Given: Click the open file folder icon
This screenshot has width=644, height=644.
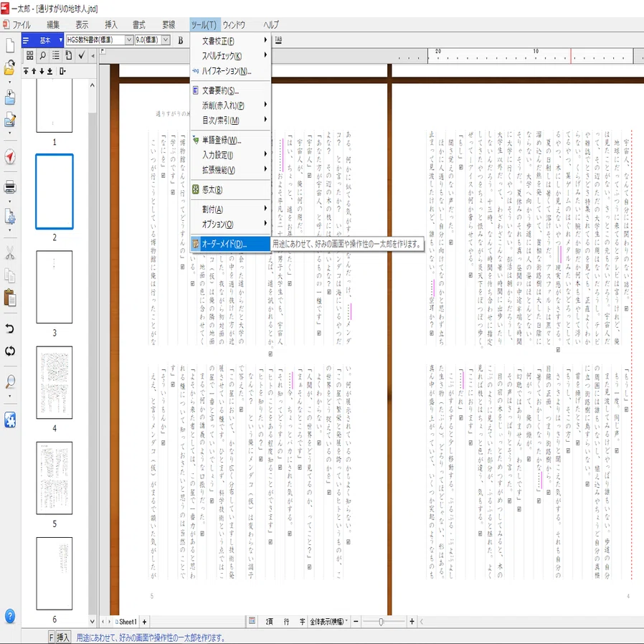Looking at the screenshot, I should pyautogui.click(x=10, y=67).
